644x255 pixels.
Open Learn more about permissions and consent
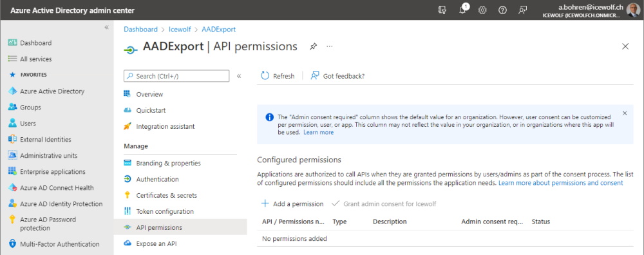(x=561, y=183)
